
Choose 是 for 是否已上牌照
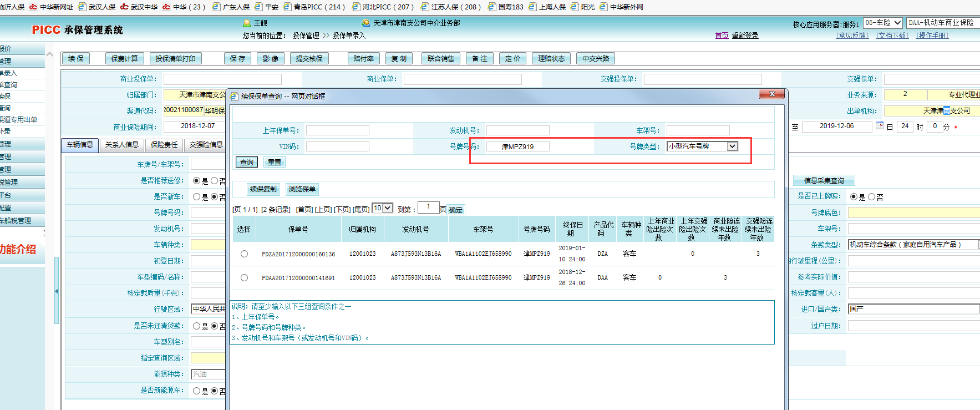[854, 197]
